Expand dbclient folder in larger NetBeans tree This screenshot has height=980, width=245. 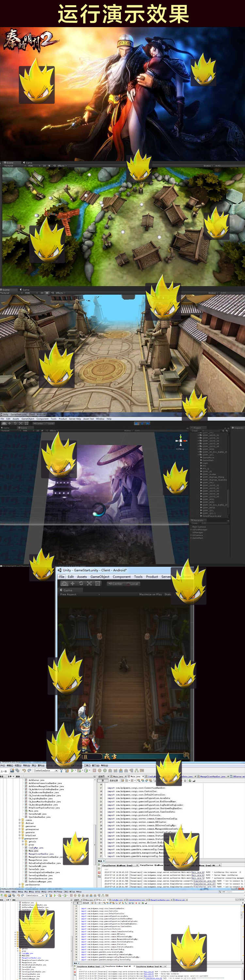coord(20,823)
